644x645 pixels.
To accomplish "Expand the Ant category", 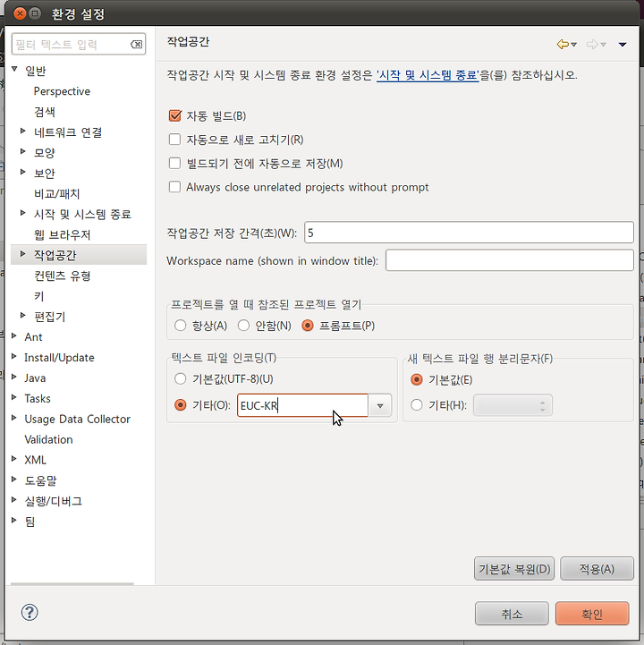I will (14, 335).
